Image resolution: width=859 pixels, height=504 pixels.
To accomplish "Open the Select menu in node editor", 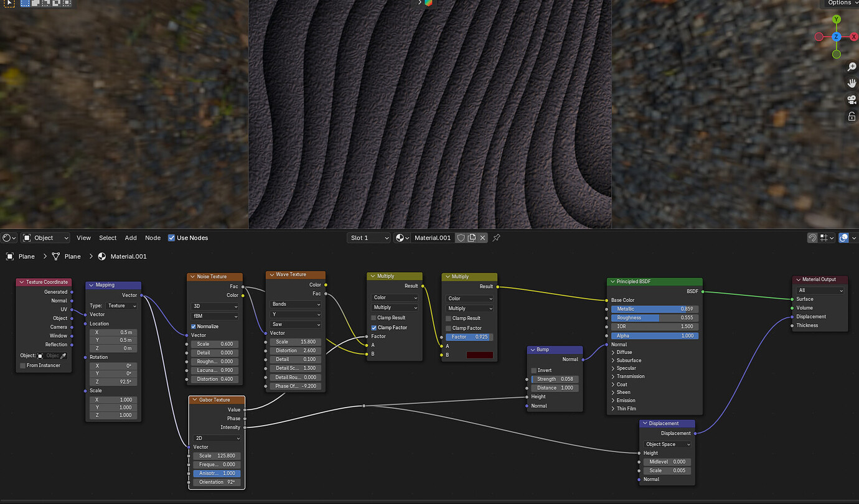I will point(108,238).
